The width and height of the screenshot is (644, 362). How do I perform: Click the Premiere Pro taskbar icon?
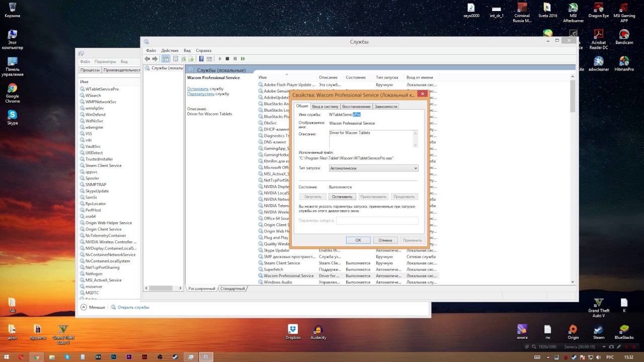coord(129,357)
